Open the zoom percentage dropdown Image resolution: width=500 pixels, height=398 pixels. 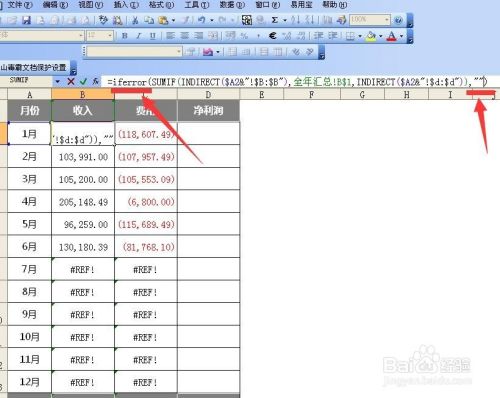[386, 20]
